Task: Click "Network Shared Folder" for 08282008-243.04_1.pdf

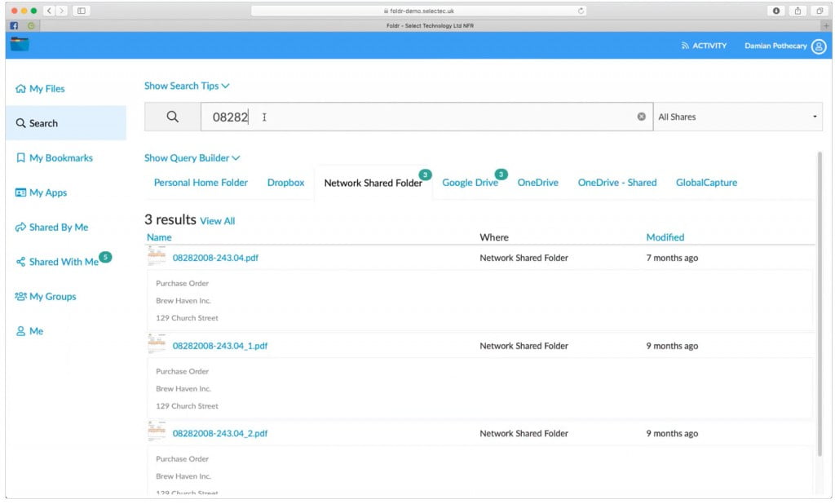Action: point(524,346)
